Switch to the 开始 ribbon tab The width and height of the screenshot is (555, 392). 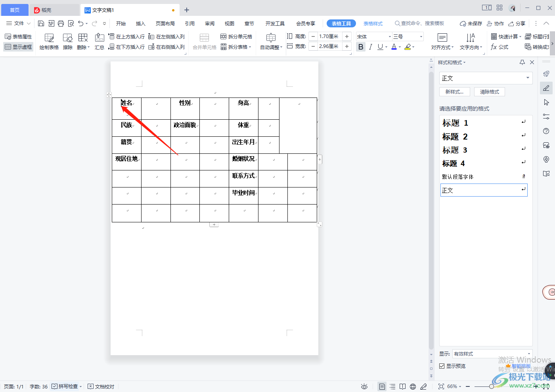[x=121, y=23]
